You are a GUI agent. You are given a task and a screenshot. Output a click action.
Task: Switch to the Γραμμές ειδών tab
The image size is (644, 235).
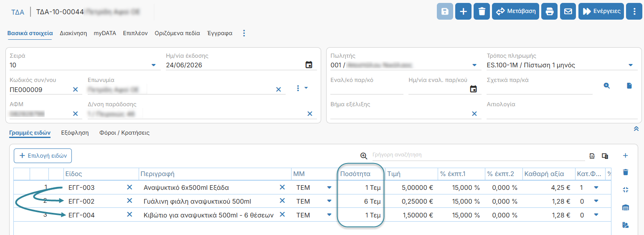(x=30, y=133)
